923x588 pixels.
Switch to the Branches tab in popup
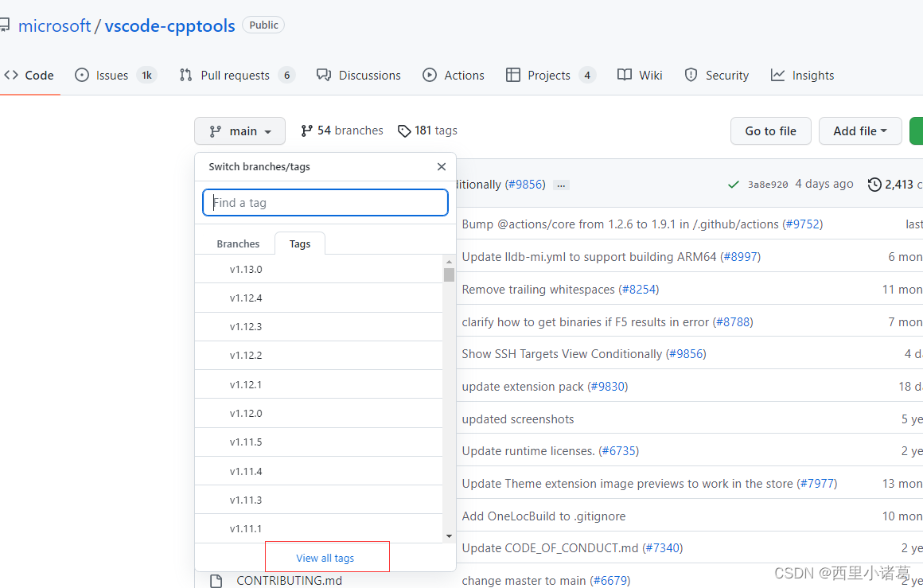click(238, 243)
